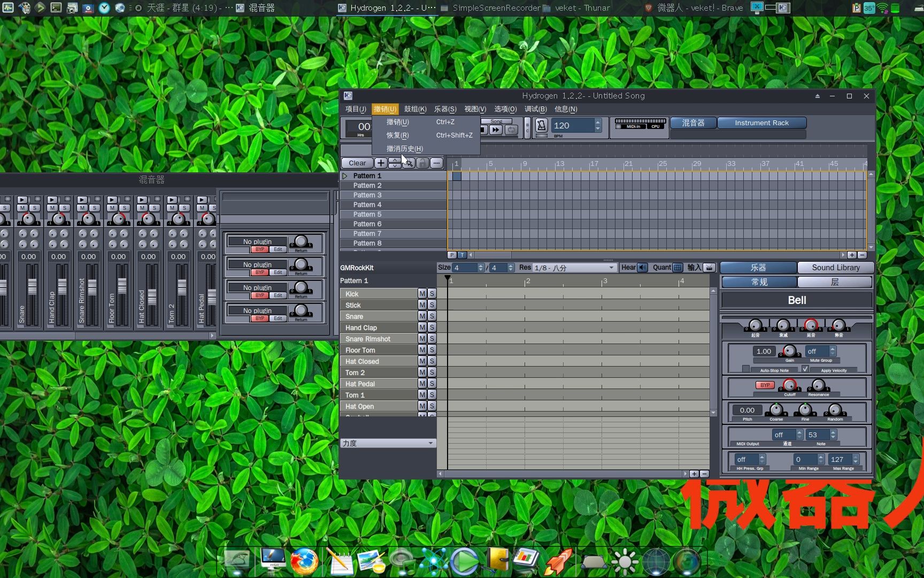Toggle the Apply Velocity checkbox
This screenshot has height=578, width=924.
pyautogui.click(x=805, y=369)
